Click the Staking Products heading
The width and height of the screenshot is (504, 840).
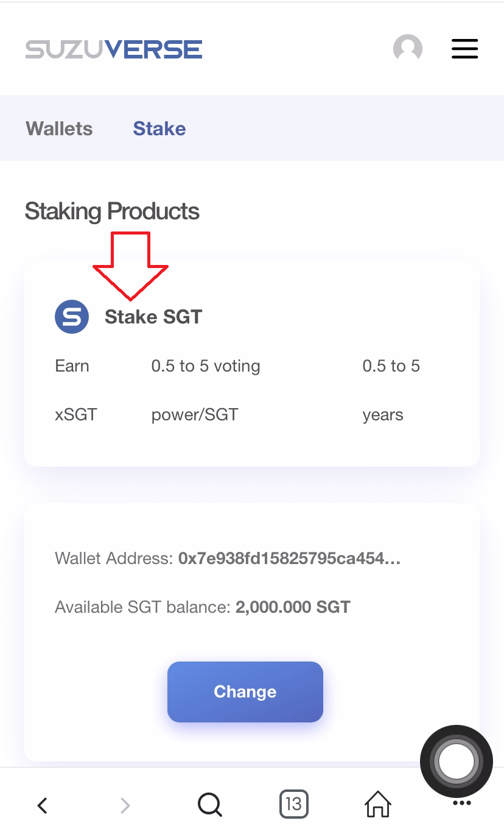tap(112, 211)
